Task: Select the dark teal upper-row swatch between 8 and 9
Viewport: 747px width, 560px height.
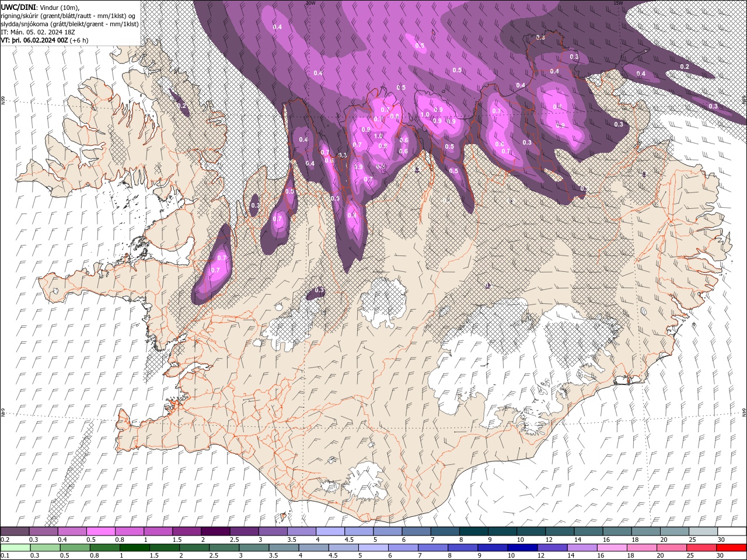Action: 474,531
